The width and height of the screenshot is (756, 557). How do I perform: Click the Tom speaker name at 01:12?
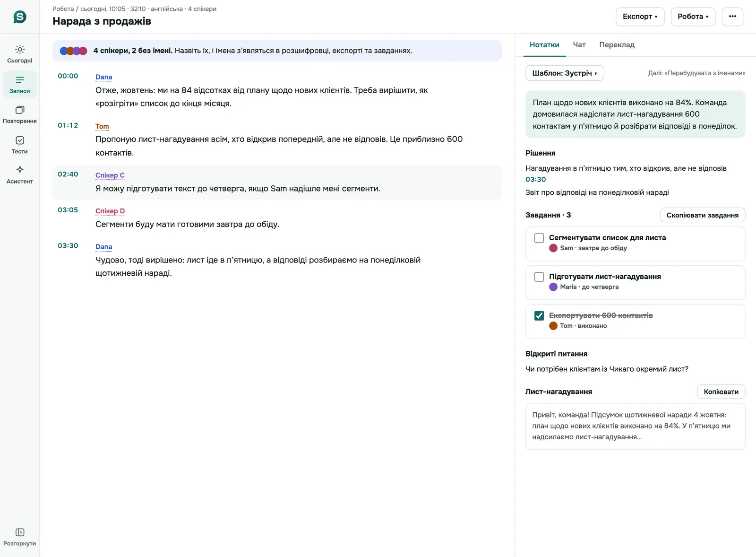tap(102, 126)
